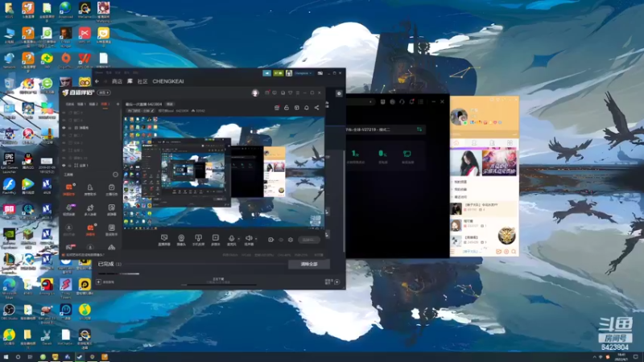The image size is (644, 362).
Task: Click vertical scrollbar beside accelerator window
Action: [344, 201]
